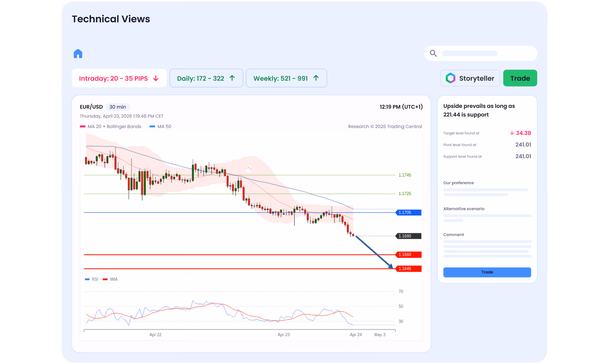Click the Thursday, April 23, 2026 timestamp
The image size is (609, 364).
click(122, 116)
